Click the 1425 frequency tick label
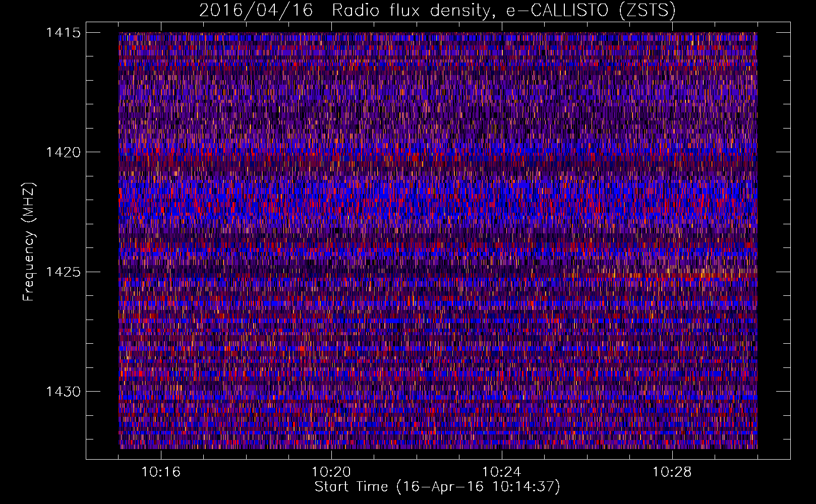The height and width of the screenshot is (504, 816). [x=63, y=272]
